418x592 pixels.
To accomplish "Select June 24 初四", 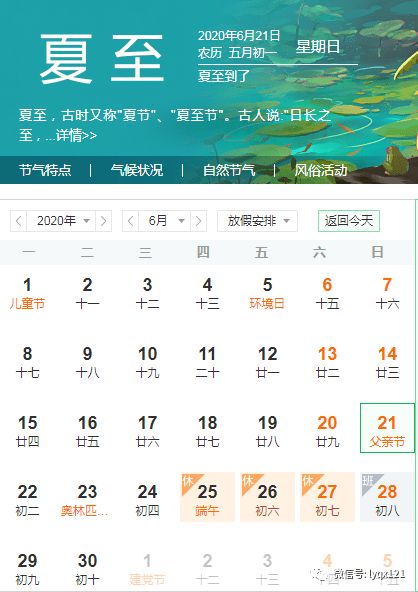I will pos(147,501).
